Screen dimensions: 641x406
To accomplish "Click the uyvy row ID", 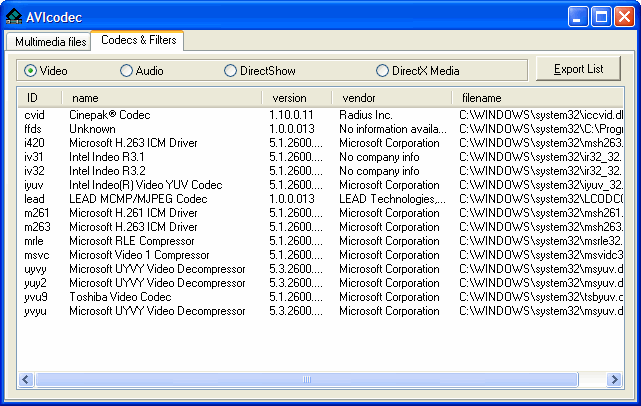I will point(35,269).
